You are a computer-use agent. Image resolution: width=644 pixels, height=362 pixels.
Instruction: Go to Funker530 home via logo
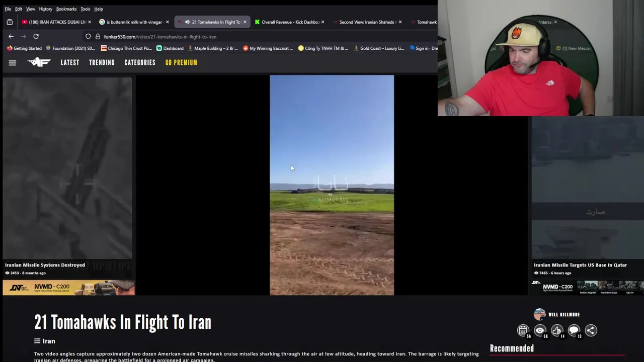pos(39,62)
